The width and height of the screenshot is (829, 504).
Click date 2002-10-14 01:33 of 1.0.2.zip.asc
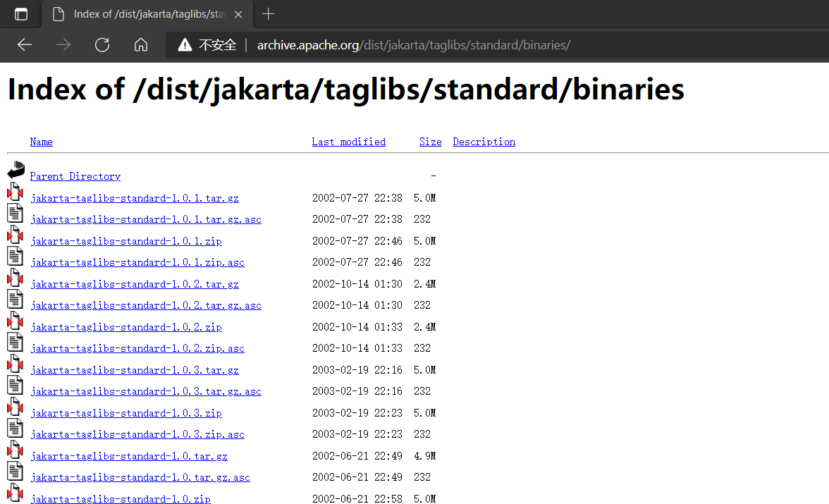pos(357,348)
